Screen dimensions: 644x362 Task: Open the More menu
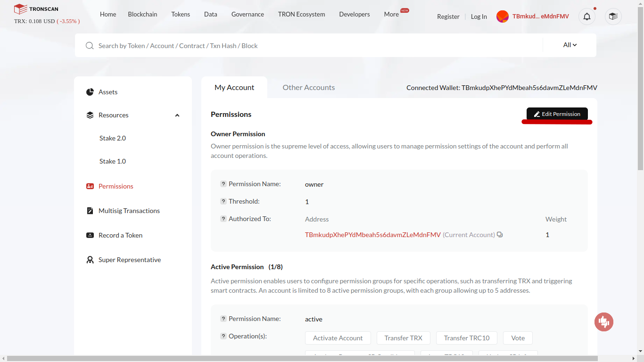click(x=391, y=14)
